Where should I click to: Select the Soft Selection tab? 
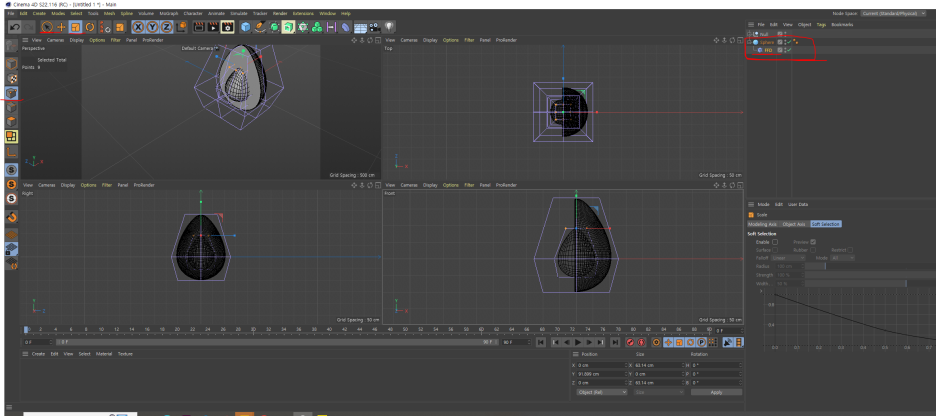[826, 224]
